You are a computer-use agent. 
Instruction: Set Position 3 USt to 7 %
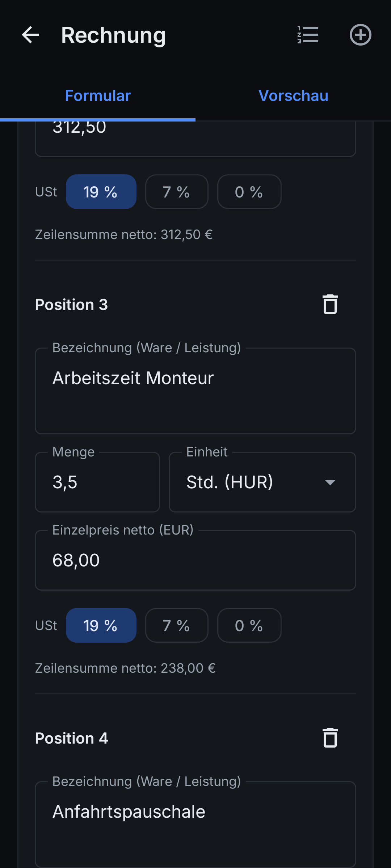(x=177, y=625)
